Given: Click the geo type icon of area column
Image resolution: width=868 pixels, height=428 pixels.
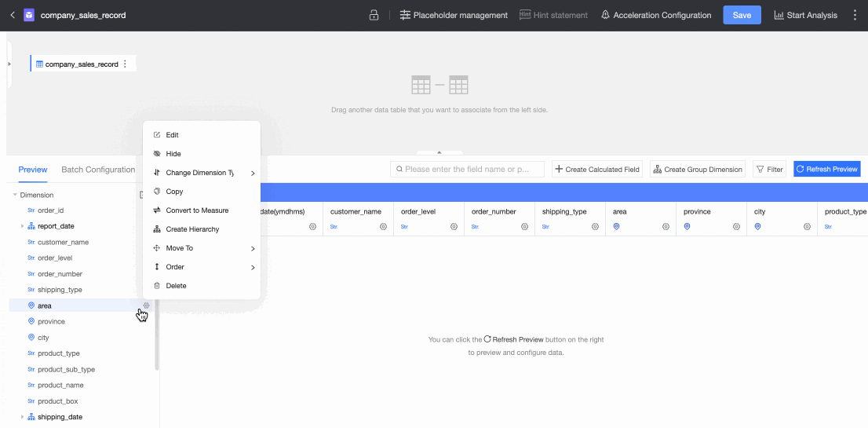Looking at the screenshot, I should coord(616,226).
